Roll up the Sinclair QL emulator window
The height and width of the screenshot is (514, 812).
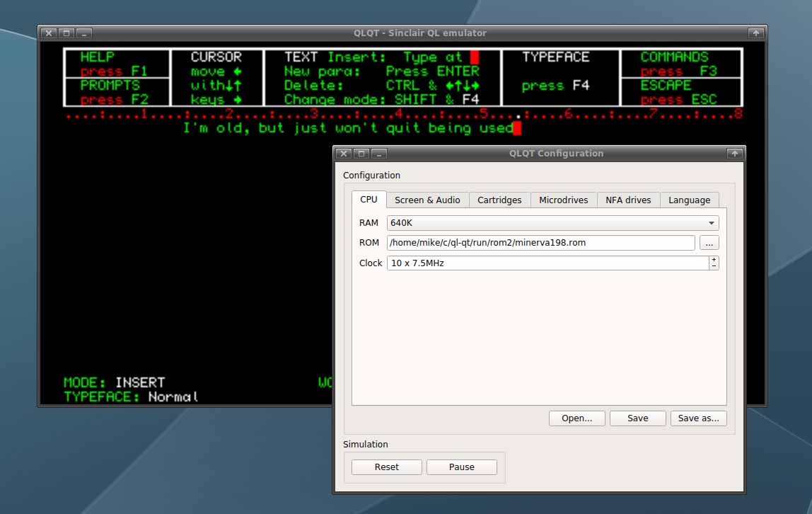tap(756, 33)
